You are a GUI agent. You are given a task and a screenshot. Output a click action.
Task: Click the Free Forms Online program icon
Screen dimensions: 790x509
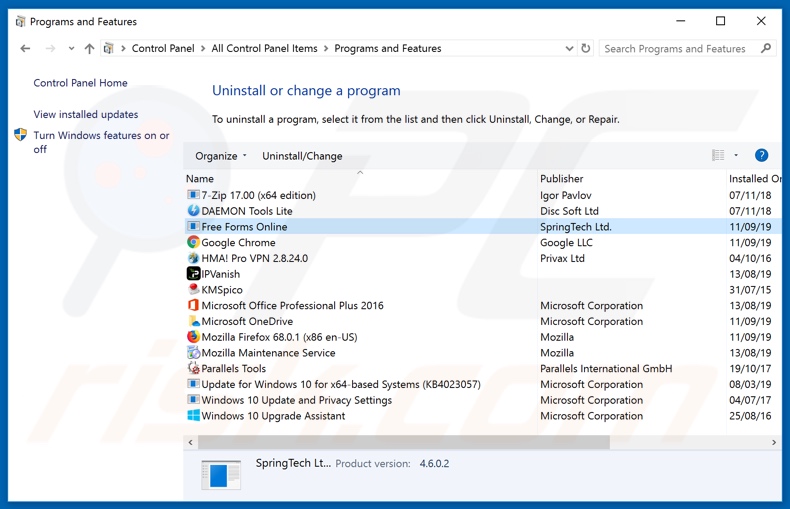(x=193, y=226)
